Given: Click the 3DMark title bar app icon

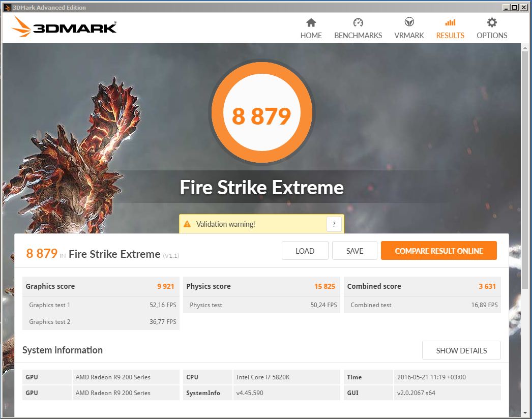Looking at the screenshot, I should 7,8.
